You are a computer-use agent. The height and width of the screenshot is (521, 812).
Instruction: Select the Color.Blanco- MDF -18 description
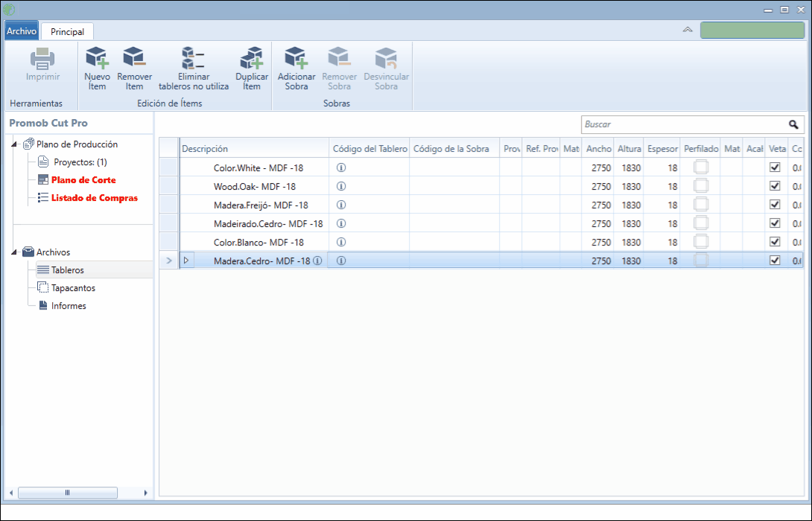258,242
